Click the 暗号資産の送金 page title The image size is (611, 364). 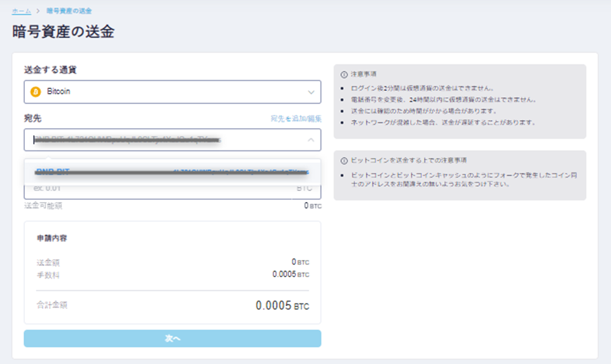63,32
